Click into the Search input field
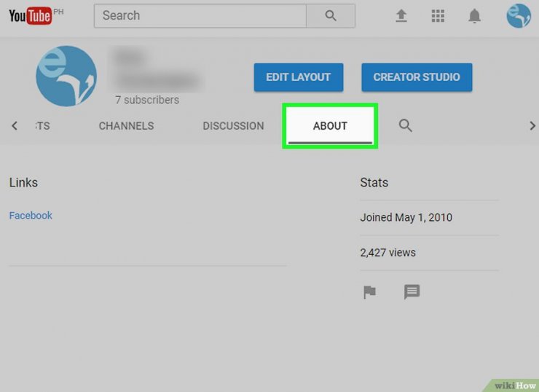This screenshot has height=392, width=539. click(200, 15)
